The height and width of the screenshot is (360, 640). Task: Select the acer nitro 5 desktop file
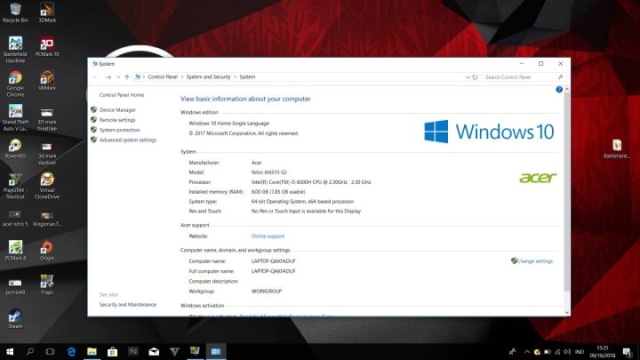coord(15,218)
